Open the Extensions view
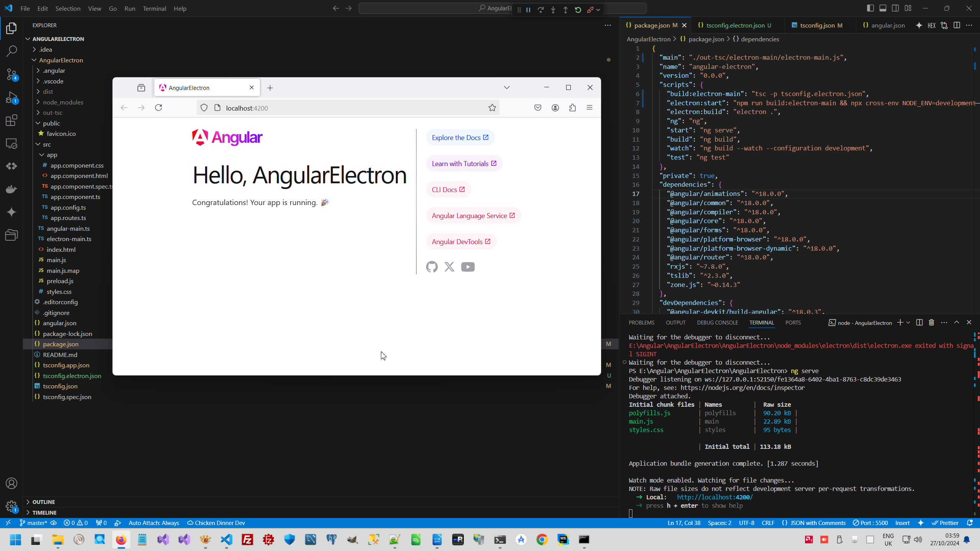980x551 pixels. click(11, 120)
